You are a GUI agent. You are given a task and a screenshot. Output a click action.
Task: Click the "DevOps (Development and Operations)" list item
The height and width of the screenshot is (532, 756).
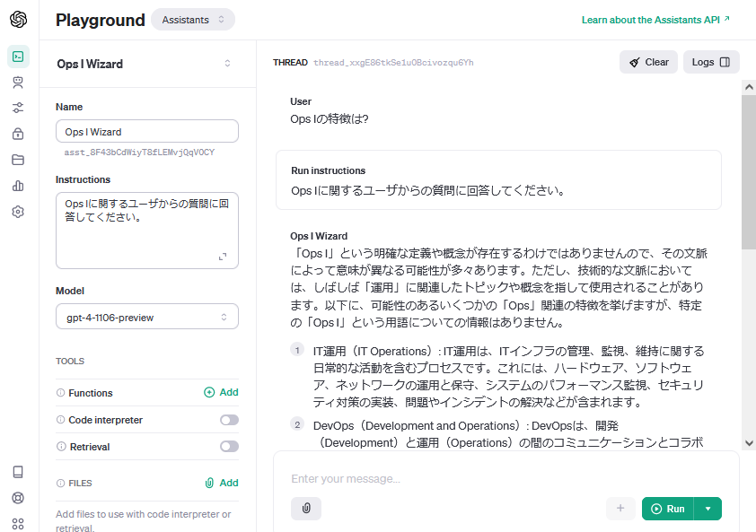coord(509,434)
